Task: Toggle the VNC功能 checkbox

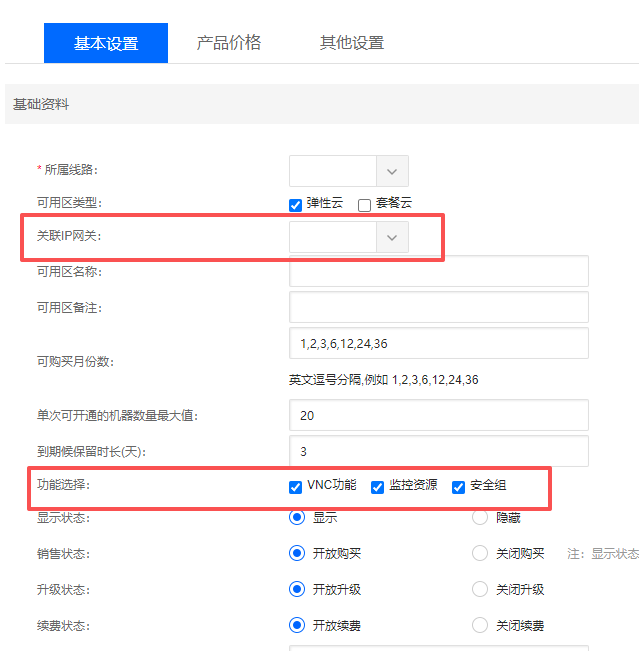Action: pyautogui.click(x=295, y=487)
